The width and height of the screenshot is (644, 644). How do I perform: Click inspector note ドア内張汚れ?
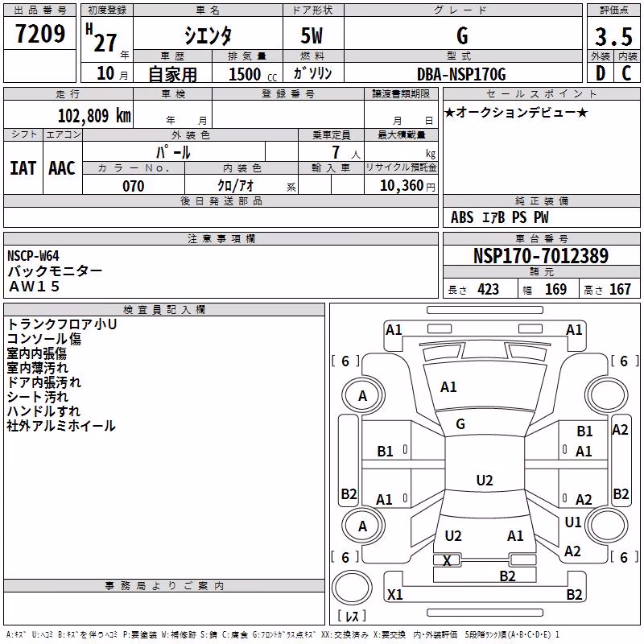click(x=44, y=382)
